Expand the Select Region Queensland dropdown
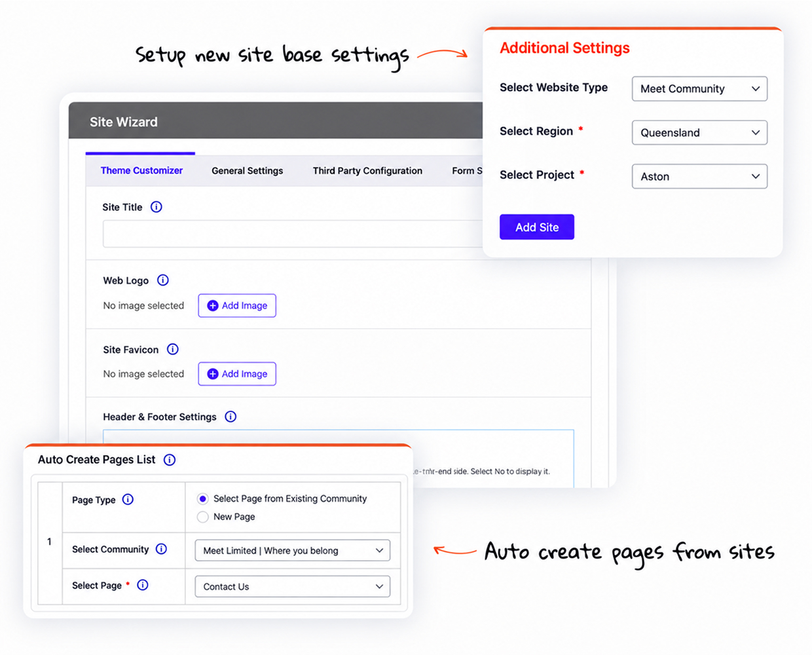812x655 pixels. [699, 132]
